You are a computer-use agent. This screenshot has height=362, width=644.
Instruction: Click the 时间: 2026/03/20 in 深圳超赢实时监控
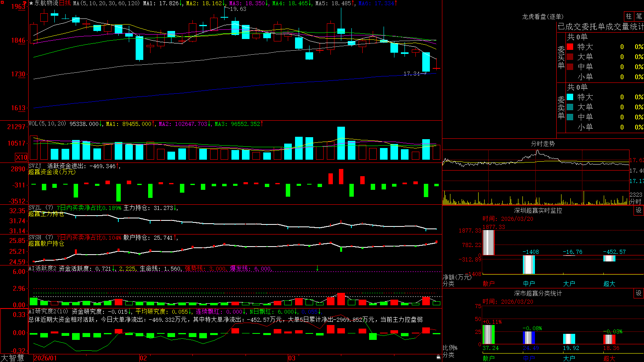(508, 219)
